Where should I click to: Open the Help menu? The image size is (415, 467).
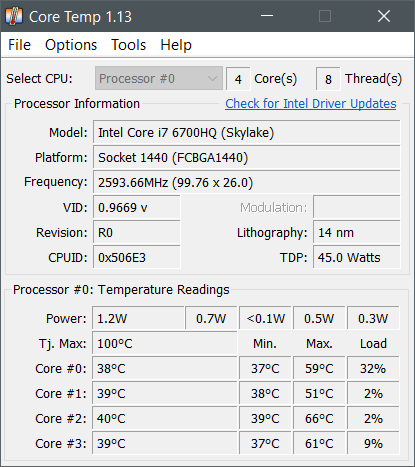click(176, 45)
